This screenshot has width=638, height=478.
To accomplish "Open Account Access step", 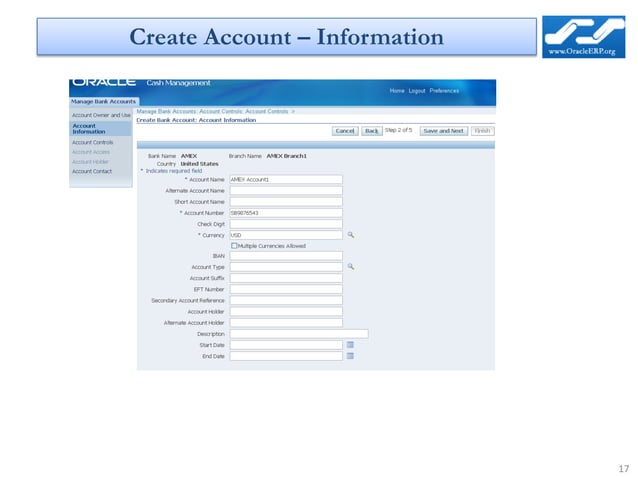I will 91,152.
